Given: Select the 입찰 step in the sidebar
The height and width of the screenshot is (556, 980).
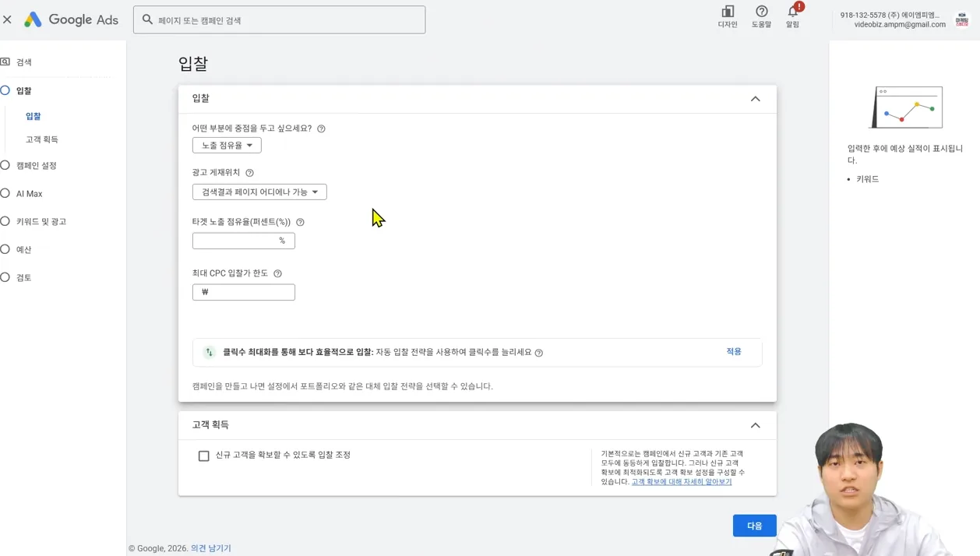Looking at the screenshot, I should click(x=23, y=91).
